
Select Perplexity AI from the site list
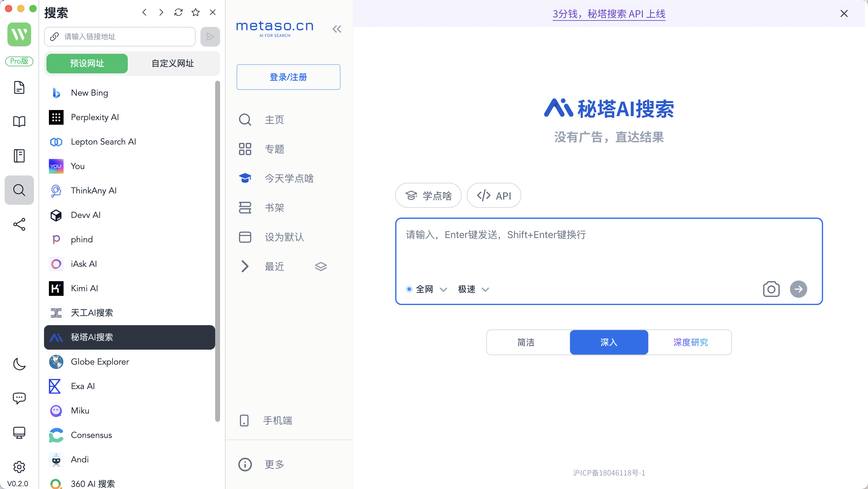[x=129, y=117]
